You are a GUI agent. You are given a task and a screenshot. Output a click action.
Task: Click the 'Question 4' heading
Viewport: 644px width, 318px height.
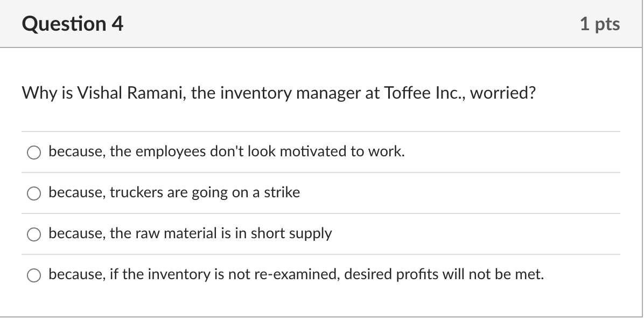(x=73, y=24)
